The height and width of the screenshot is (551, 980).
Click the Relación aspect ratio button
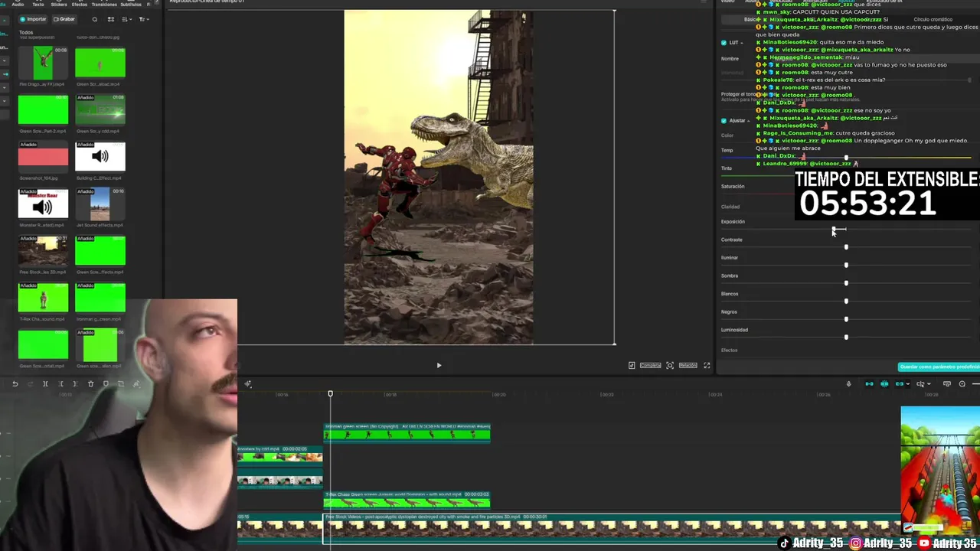[x=688, y=366]
